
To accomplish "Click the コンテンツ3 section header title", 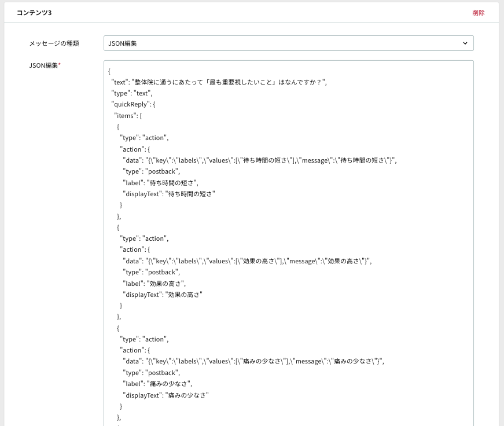I will pos(34,13).
